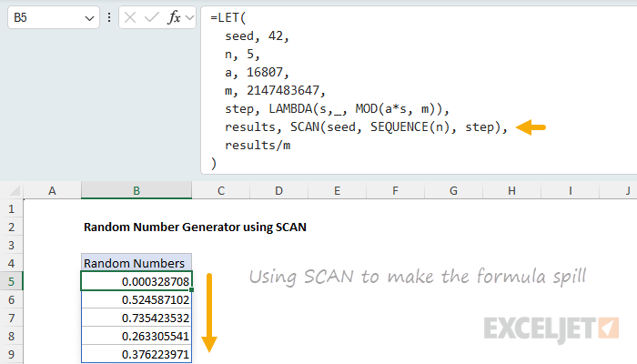Select cell with 0.735423532
The width and height of the screenshot is (637, 364).
pos(136,318)
